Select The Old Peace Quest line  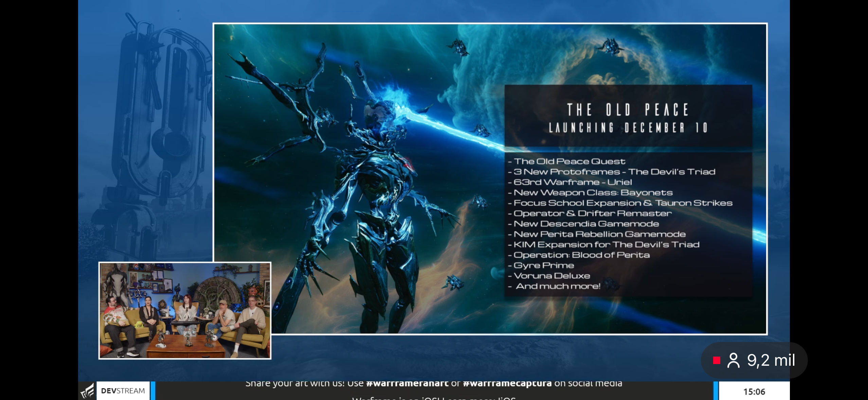(569, 161)
